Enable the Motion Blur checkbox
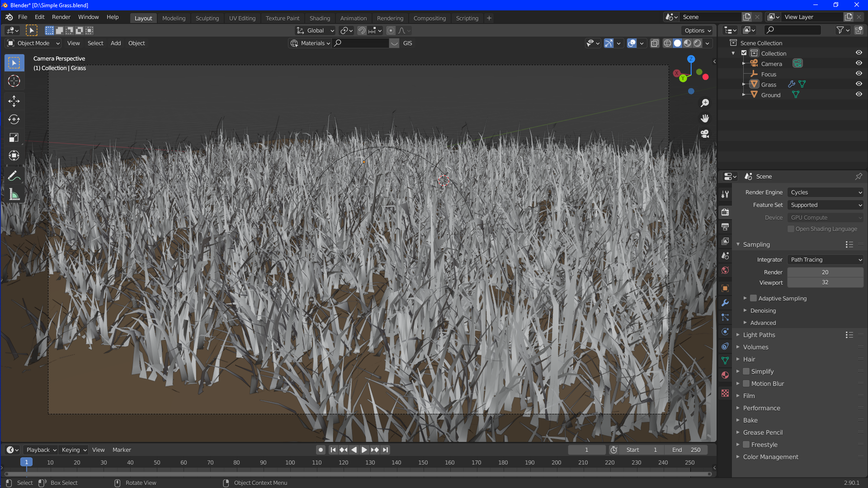This screenshot has width=868, height=488. [x=746, y=384]
